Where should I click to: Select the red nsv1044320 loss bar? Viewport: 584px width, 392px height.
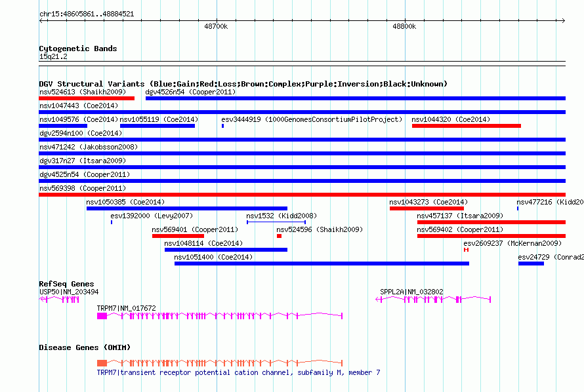coord(467,126)
